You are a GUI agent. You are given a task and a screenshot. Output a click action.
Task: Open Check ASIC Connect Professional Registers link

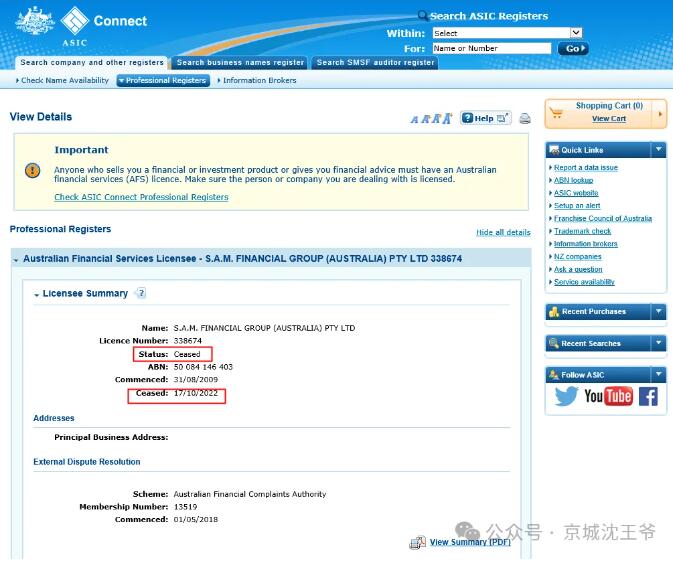[x=141, y=197]
